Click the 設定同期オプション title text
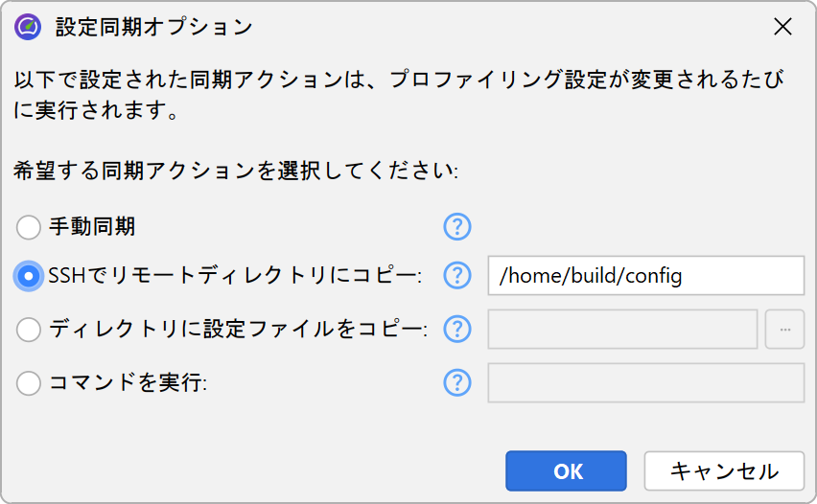The image size is (817, 504). coord(153,27)
